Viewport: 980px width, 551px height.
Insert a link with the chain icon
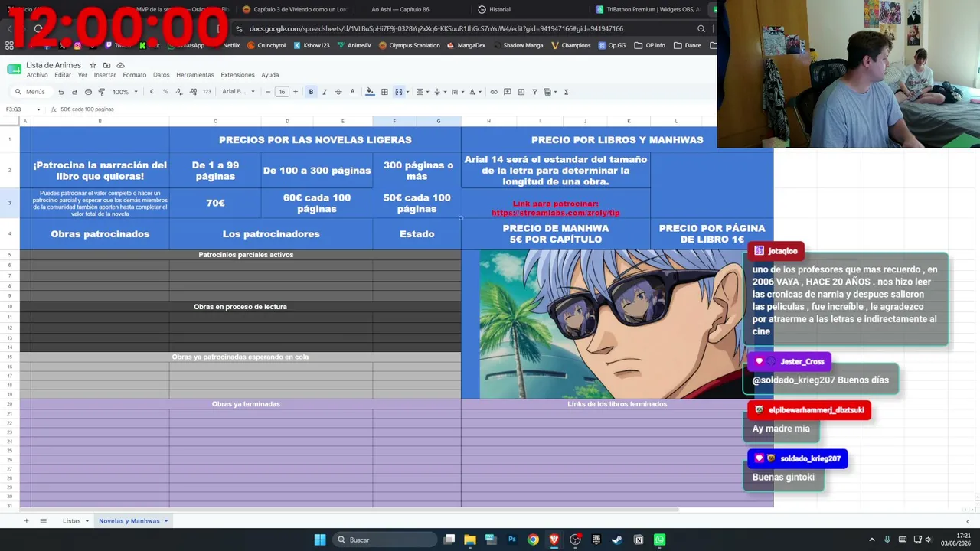click(494, 92)
